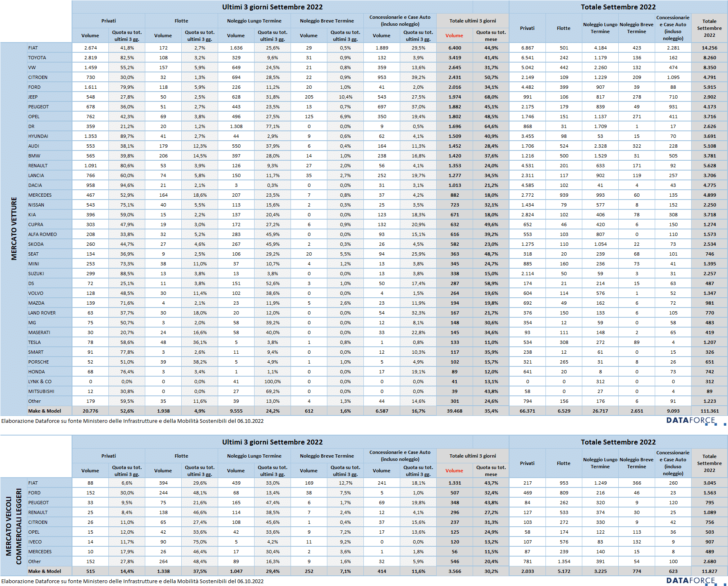The image size is (728, 586).
Task: Click the red Volume header, top table
Action: pyautogui.click(x=454, y=36)
